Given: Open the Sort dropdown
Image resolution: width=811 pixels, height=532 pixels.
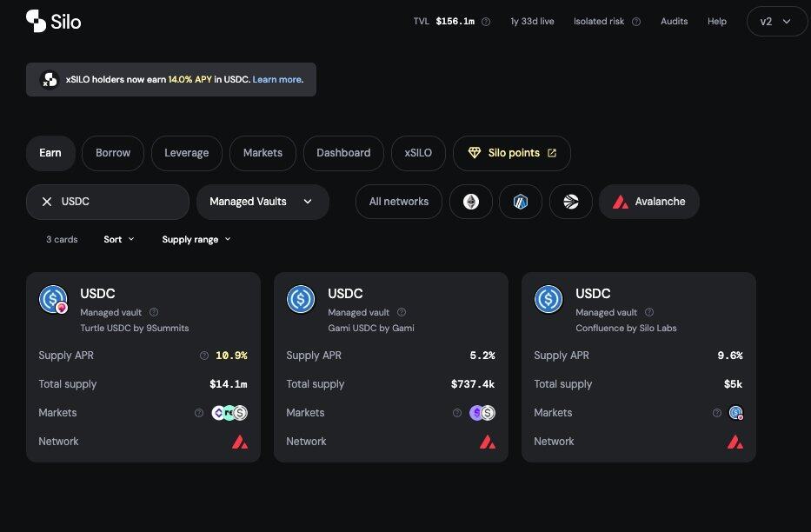Looking at the screenshot, I should (119, 239).
